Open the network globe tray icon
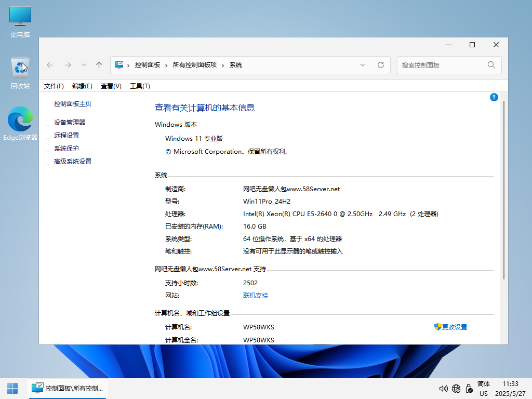Screen dimensions: 532x399 click(x=456, y=389)
